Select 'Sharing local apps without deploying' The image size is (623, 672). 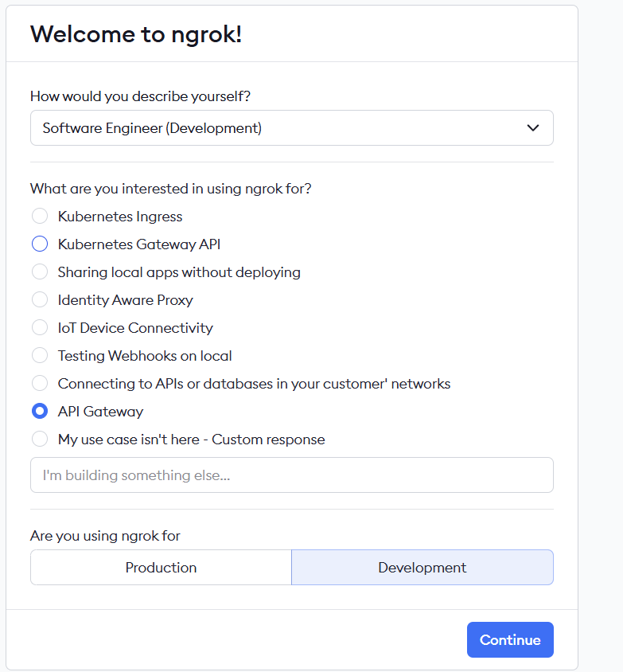(x=40, y=272)
